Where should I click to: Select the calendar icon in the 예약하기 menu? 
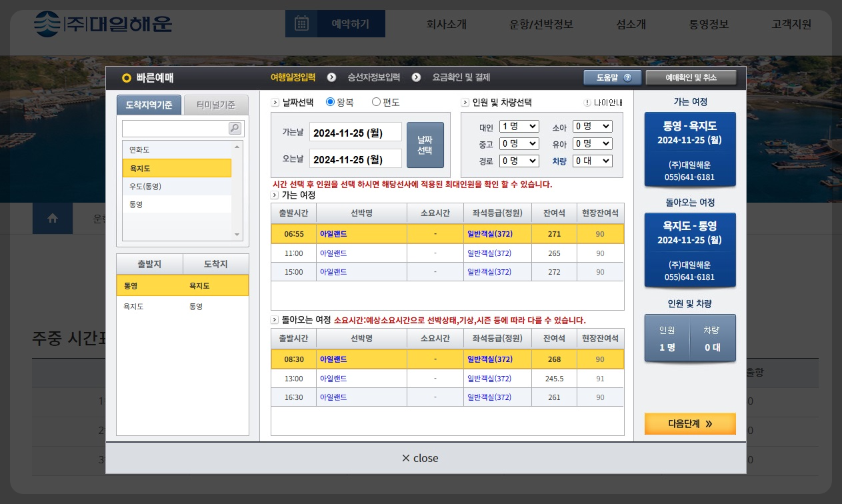click(302, 23)
